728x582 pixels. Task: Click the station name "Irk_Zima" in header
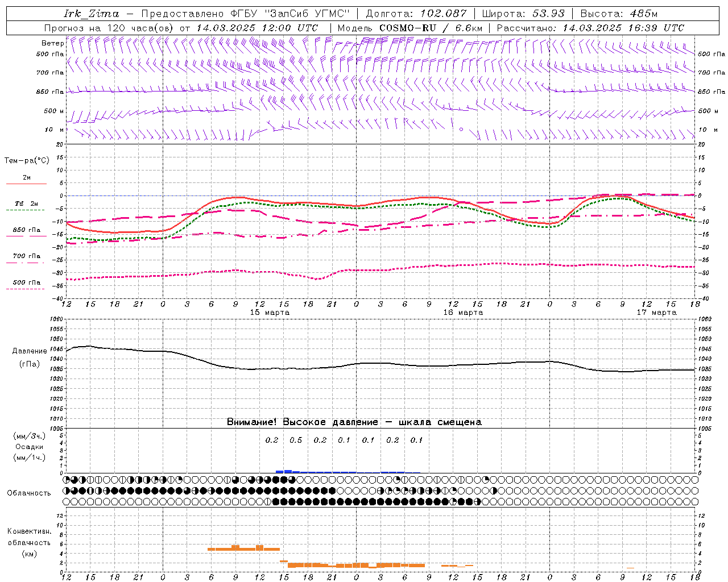pyautogui.click(x=92, y=14)
